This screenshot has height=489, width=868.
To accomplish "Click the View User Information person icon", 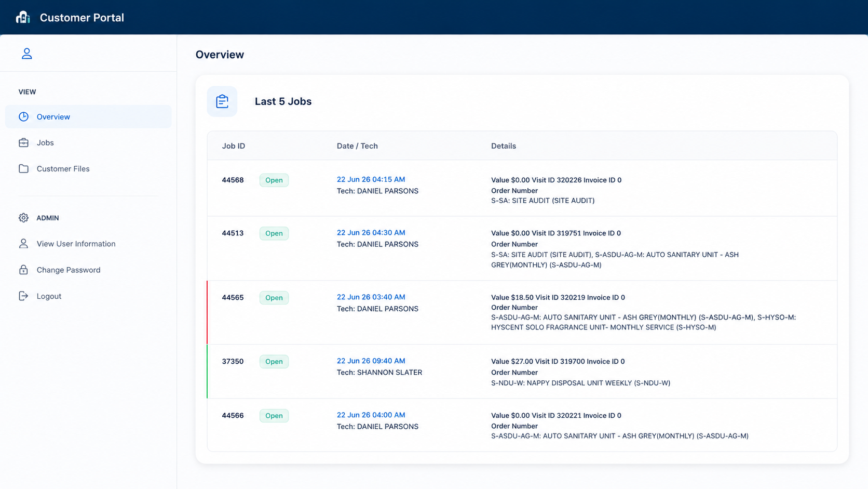I will point(23,244).
